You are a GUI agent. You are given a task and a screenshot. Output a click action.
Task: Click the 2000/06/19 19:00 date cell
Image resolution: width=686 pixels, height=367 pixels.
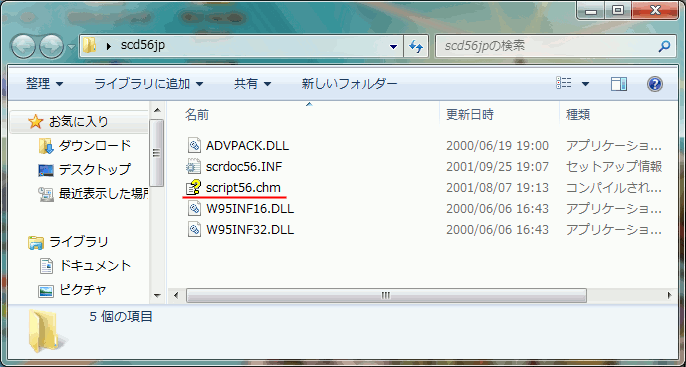click(497, 146)
